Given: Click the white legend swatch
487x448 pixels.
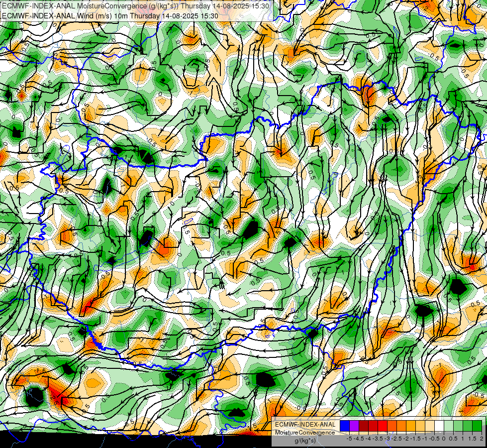Looking at the screenshot, I should [439, 426].
